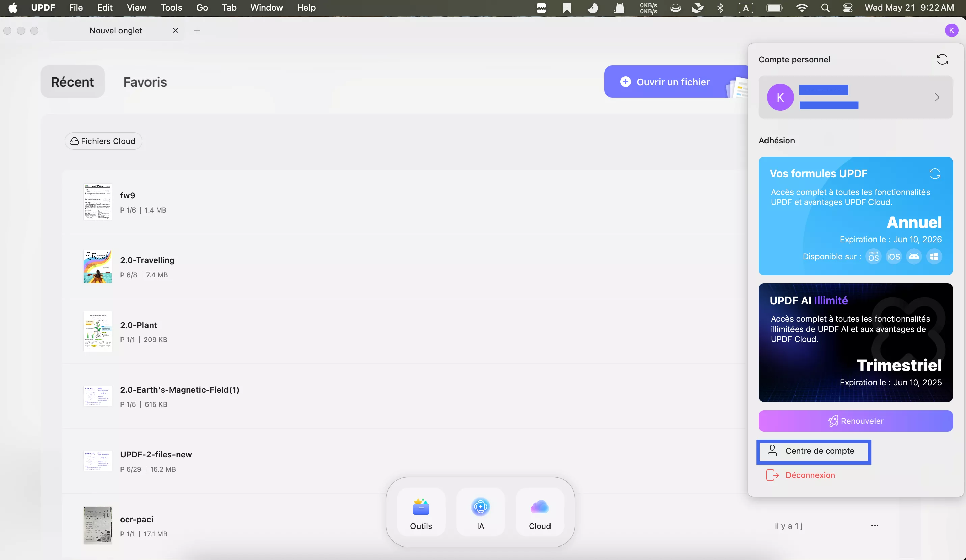Switch to the Favoris tab

pyautogui.click(x=145, y=82)
